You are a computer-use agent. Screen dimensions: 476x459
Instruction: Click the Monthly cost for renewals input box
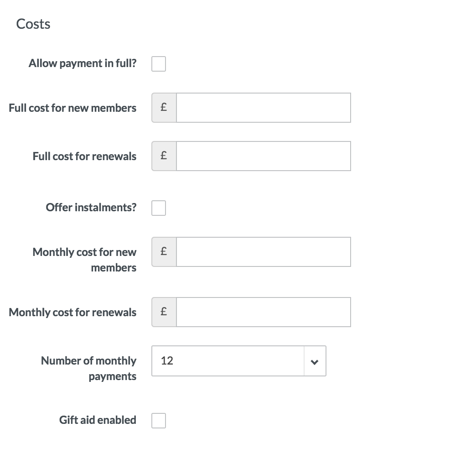pyautogui.click(x=263, y=312)
